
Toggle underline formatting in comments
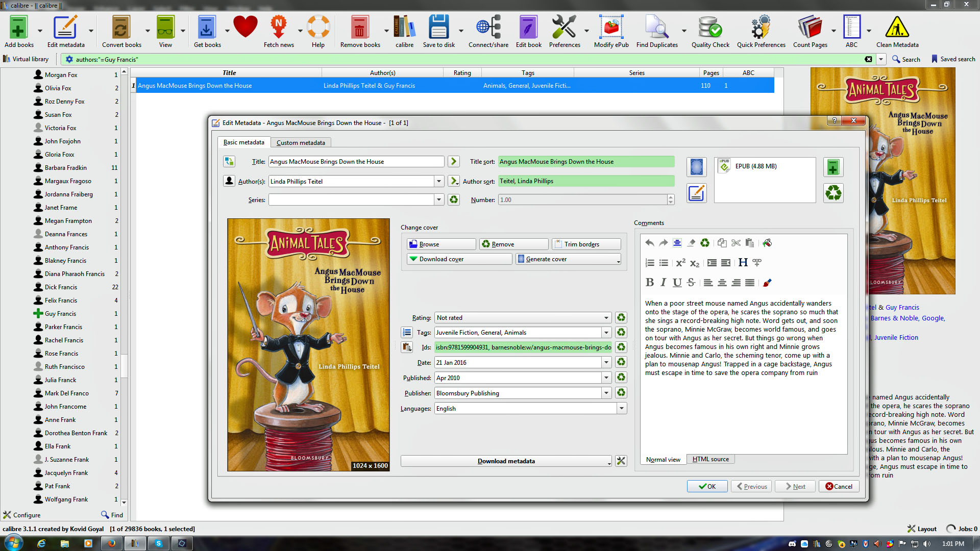point(677,283)
